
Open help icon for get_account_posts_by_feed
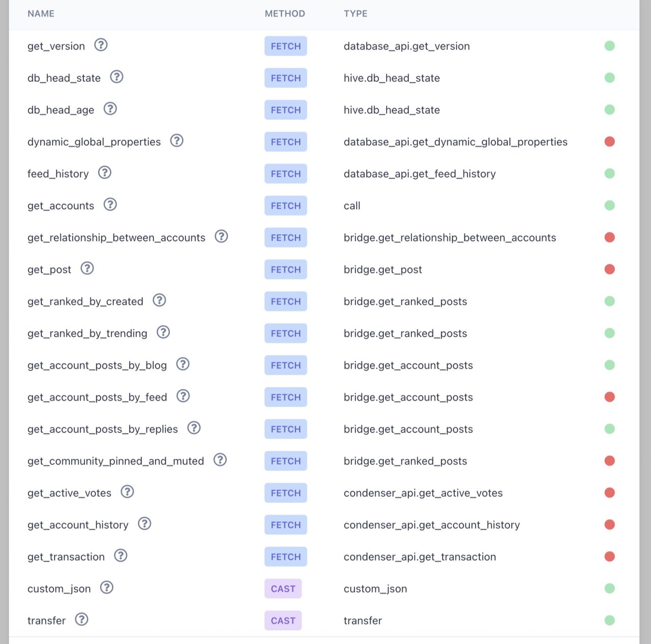(x=183, y=396)
